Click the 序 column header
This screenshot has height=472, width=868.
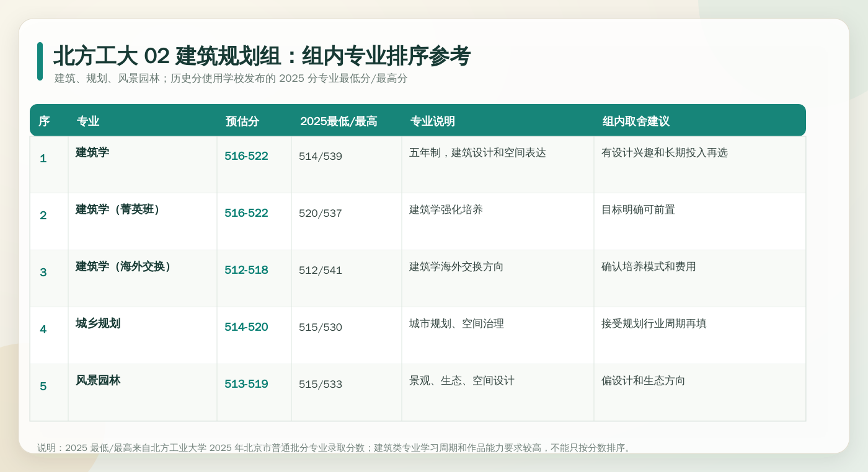click(x=44, y=121)
